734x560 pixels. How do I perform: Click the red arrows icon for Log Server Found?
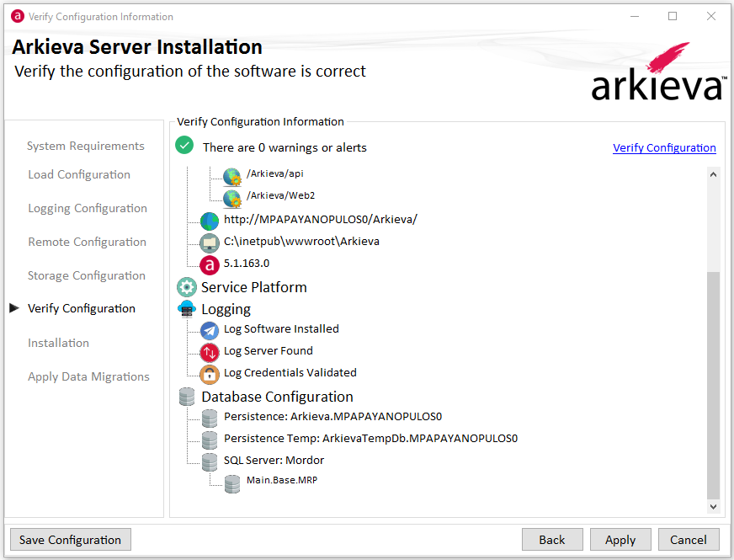point(210,353)
